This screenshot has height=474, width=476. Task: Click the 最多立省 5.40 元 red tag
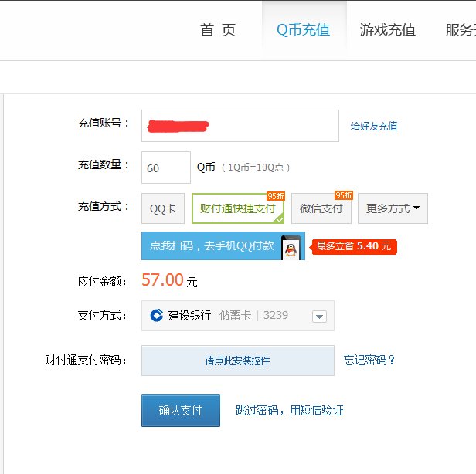pos(353,246)
